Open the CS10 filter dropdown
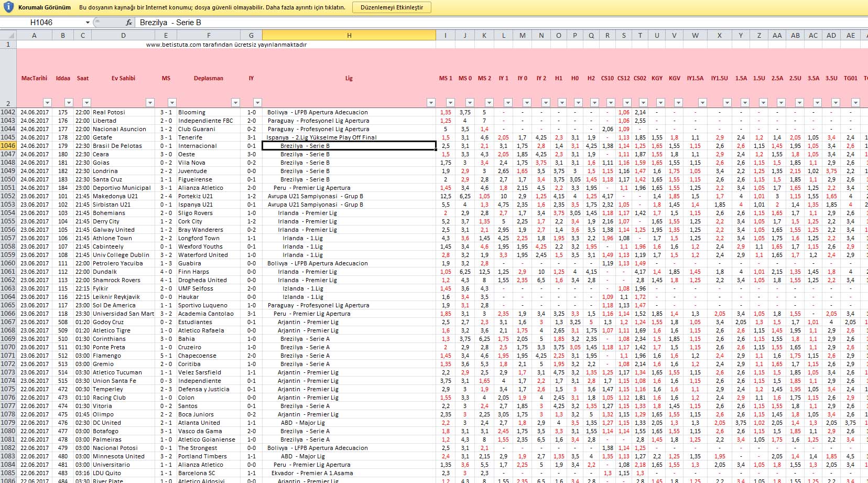 coord(612,103)
